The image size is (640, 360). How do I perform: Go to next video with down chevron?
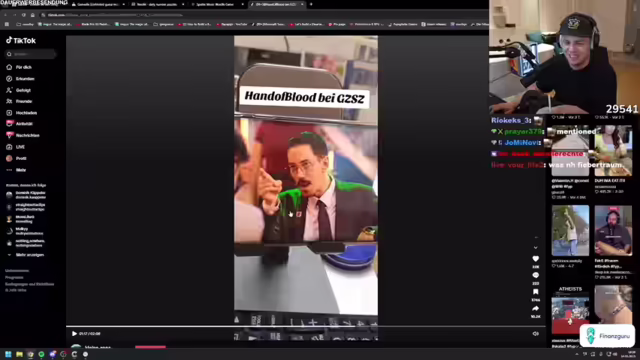[x=536, y=248]
